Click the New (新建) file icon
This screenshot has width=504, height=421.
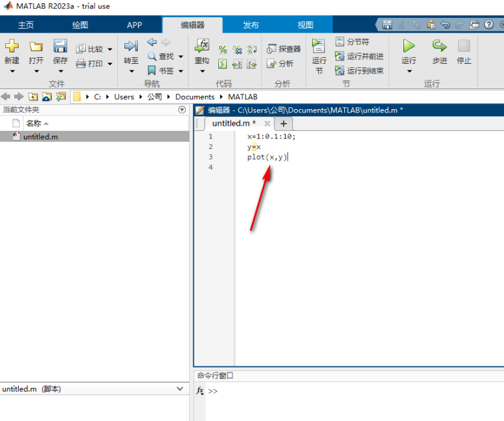point(12,46)
